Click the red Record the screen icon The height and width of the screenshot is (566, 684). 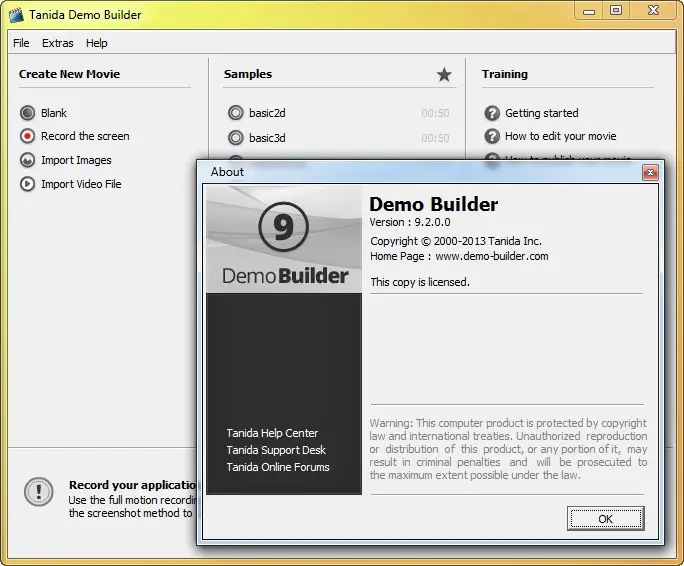[x=27, y=136]
